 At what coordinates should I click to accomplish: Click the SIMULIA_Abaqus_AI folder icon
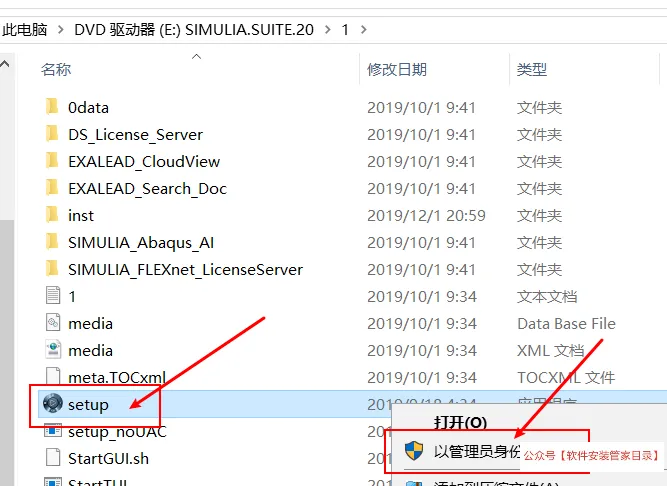[52, 242]
